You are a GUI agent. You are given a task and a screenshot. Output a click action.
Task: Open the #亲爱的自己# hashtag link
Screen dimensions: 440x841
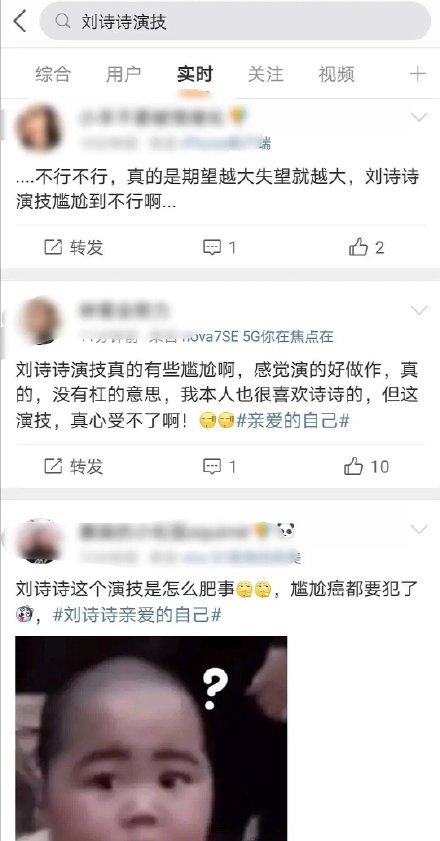coord(293,421)
